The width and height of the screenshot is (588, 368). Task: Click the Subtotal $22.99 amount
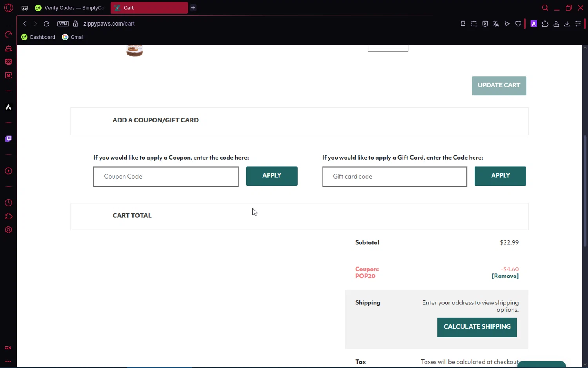click(509, 243)
